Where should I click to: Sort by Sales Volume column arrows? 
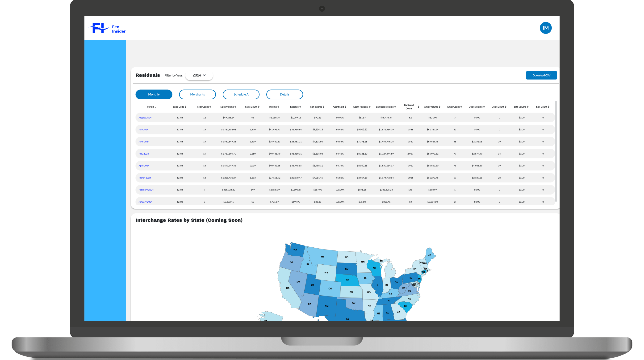[x=235, y=107]
